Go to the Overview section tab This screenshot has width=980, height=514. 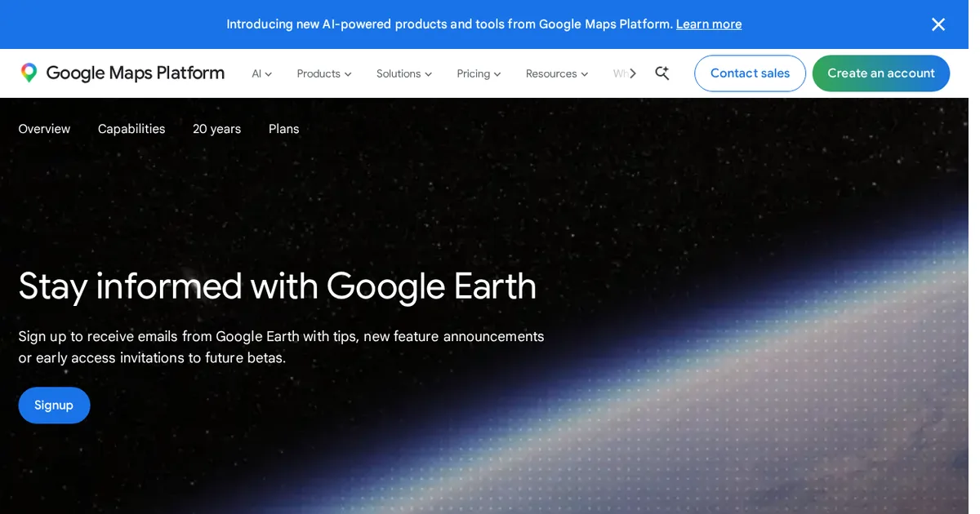coord(44,129)
